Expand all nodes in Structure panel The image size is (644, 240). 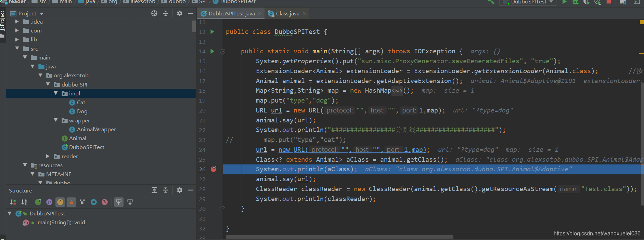(154, 190)
